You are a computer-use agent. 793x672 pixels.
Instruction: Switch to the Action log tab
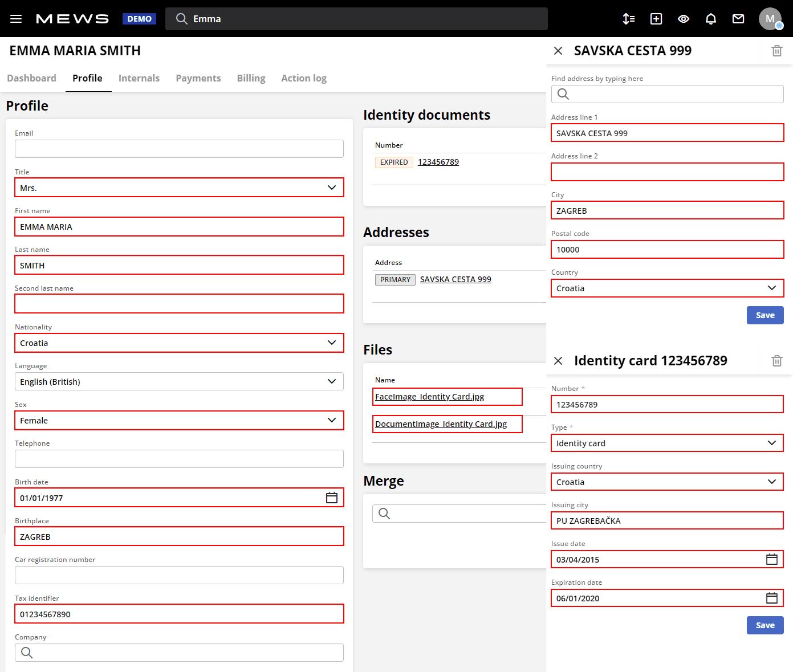[303, 78]
